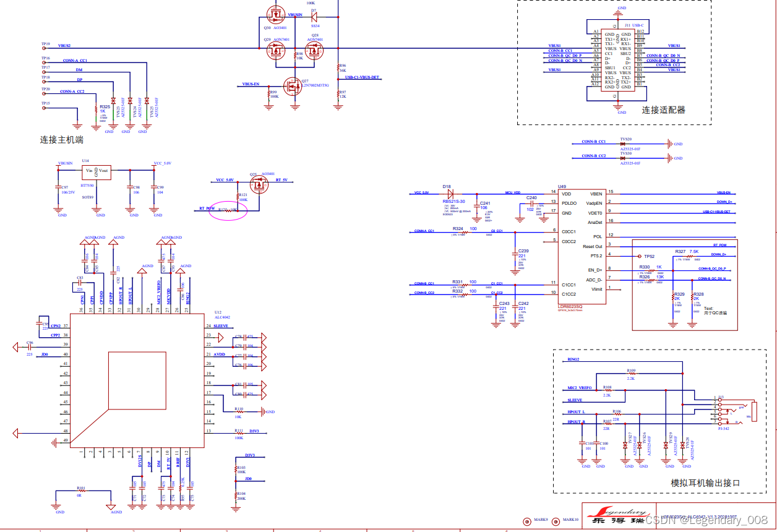Select the R99 100K resistor symbol
This screenshot has height=532, width=777.
pos(268,94)
